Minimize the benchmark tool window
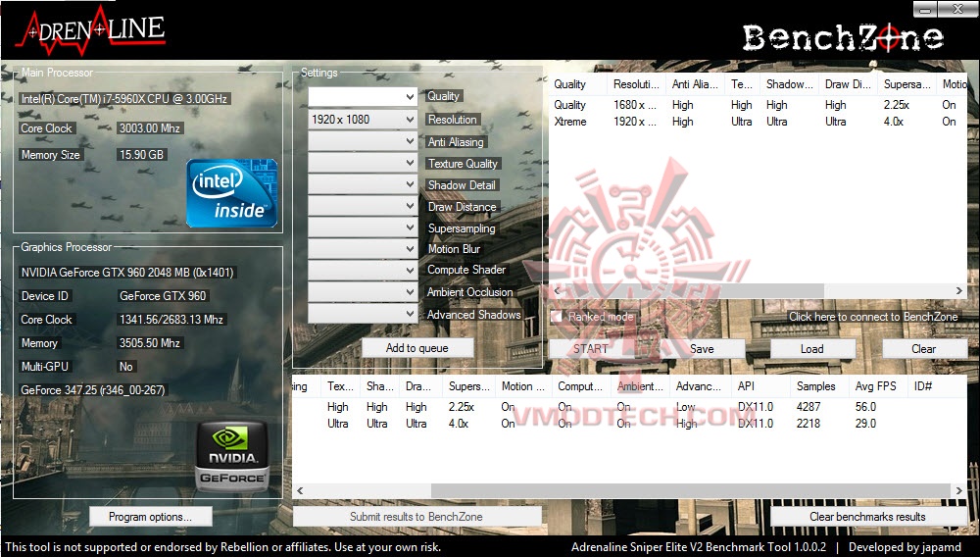Screen dimensions: 980x557 [x=925, y=9]
